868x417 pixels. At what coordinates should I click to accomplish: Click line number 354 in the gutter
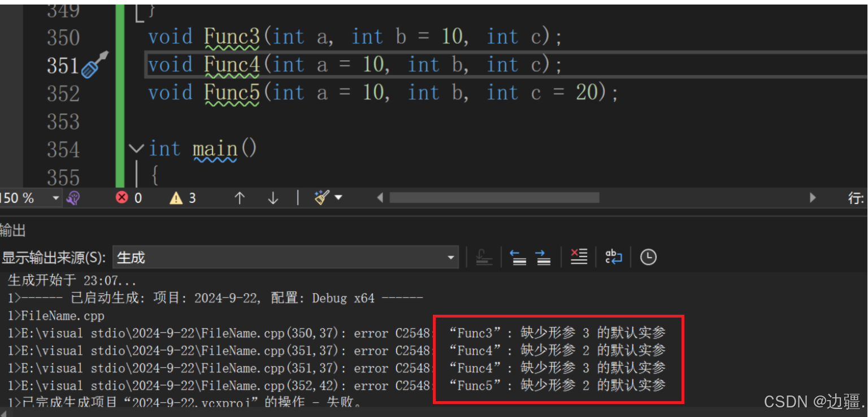[x=63, y=150]
